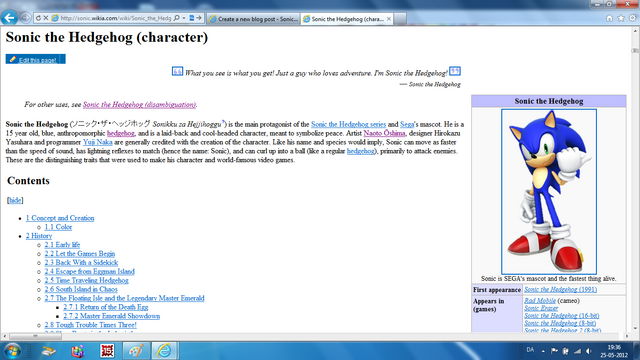Click the vertical scrollbar up arrow
Image resolution: width=640 pixels, height=360 pixels.
click(x=635, y=31)
